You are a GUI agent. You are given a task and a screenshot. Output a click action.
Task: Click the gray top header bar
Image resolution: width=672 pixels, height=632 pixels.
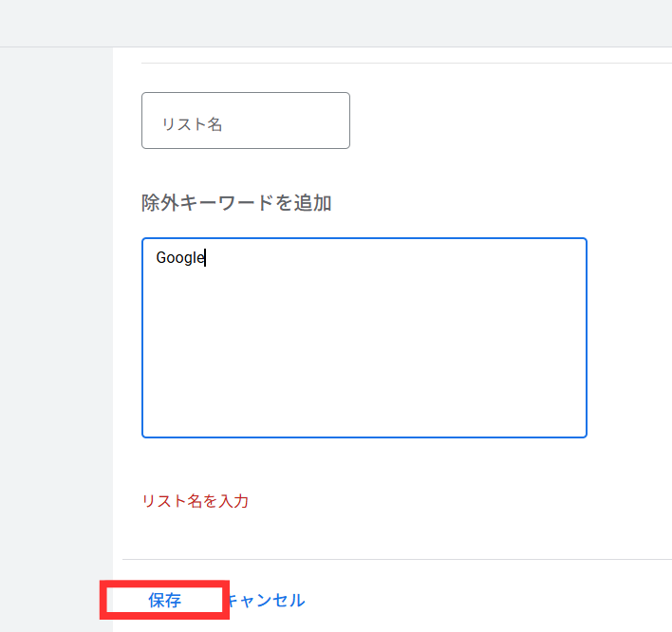point(336,23)
